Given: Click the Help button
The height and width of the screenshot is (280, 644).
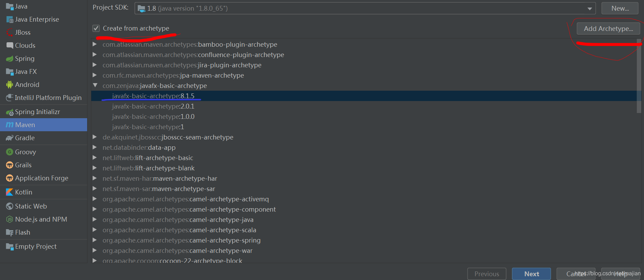Looking at the screenshot, I should tap(621, 274).
